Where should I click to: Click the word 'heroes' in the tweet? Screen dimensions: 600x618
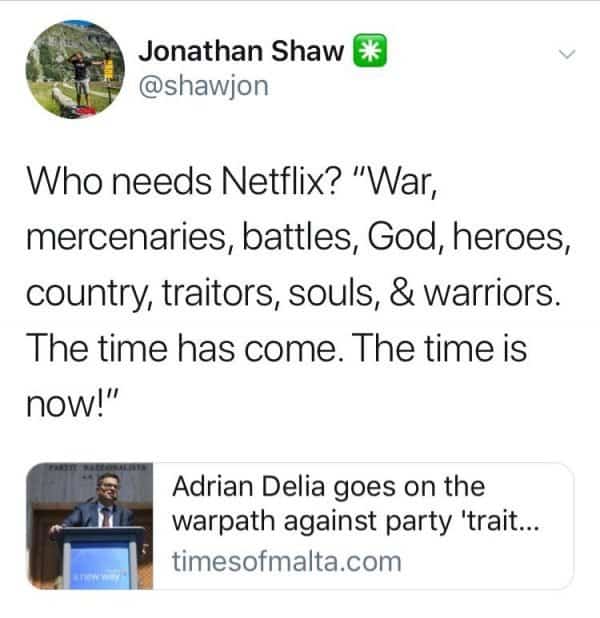coord(509,238)
